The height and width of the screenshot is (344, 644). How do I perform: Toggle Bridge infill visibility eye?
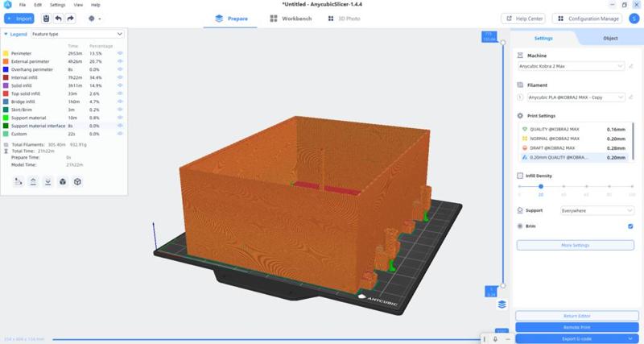120,102
